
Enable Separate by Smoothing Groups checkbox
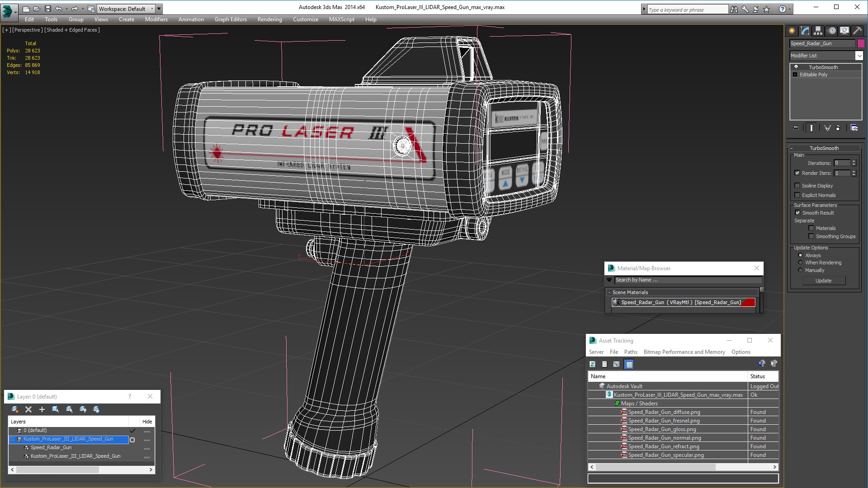click(811, 236)
